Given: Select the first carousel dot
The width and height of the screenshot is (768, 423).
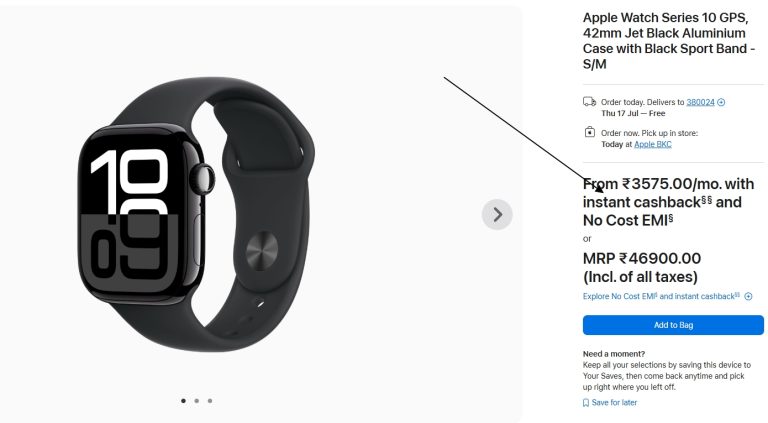Looking at the screenshot, I should (183, 400).
